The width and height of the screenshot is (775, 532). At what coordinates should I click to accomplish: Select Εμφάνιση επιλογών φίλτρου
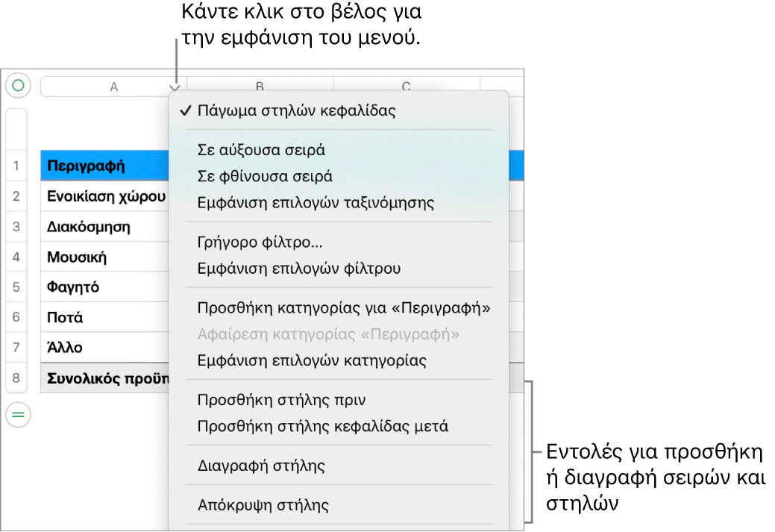(299, 269)
